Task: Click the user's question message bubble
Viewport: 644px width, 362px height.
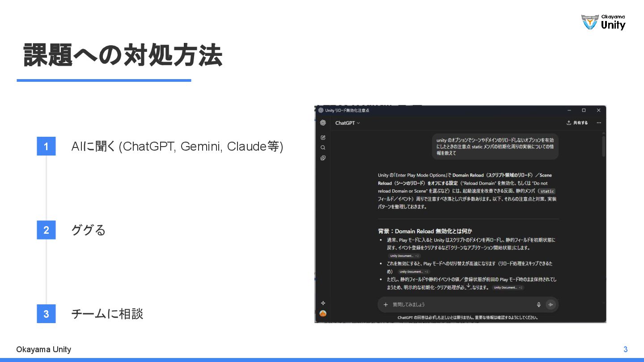Action: pyautogui.click(x=495, y=146)
